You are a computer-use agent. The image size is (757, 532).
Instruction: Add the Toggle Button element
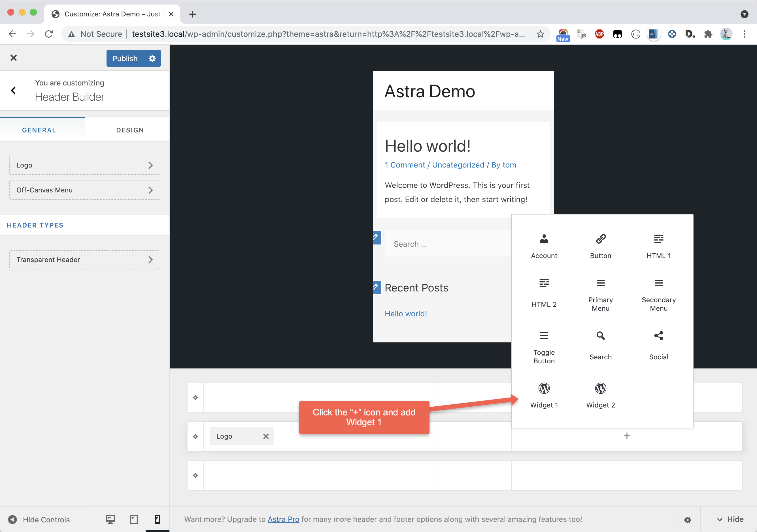[x=544, y=347]
